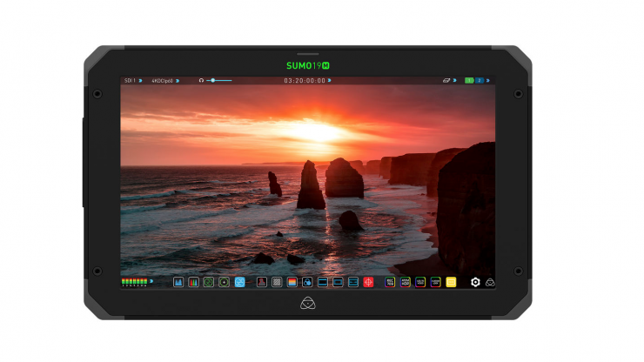644x362 pixels.
Task: Open the luma waveform monitor
Action: pos(178,282)
